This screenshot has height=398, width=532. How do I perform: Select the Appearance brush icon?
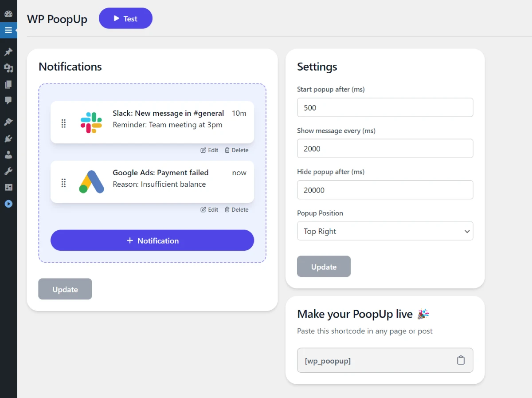(x=8, y=121)
